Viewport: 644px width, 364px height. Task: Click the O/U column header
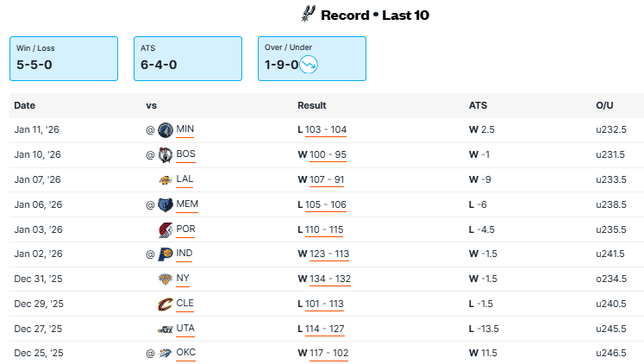click(603, 105)
